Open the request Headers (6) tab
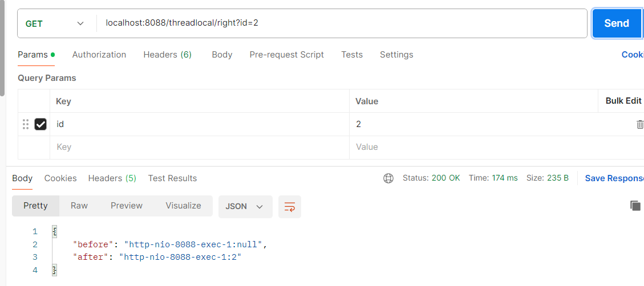Screen dimensions: 644x286 [x=167, y=55]
